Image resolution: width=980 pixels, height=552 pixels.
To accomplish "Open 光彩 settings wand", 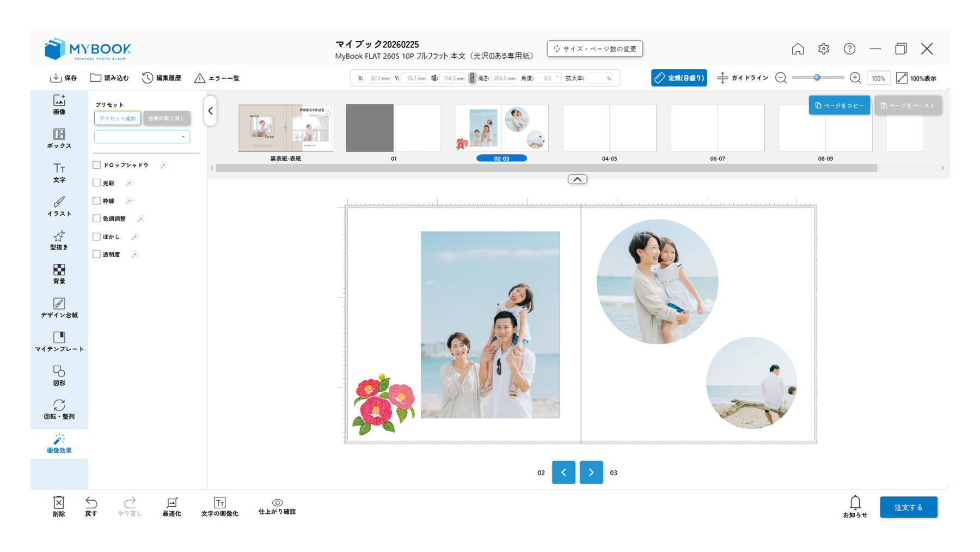I will coord(129,183).
